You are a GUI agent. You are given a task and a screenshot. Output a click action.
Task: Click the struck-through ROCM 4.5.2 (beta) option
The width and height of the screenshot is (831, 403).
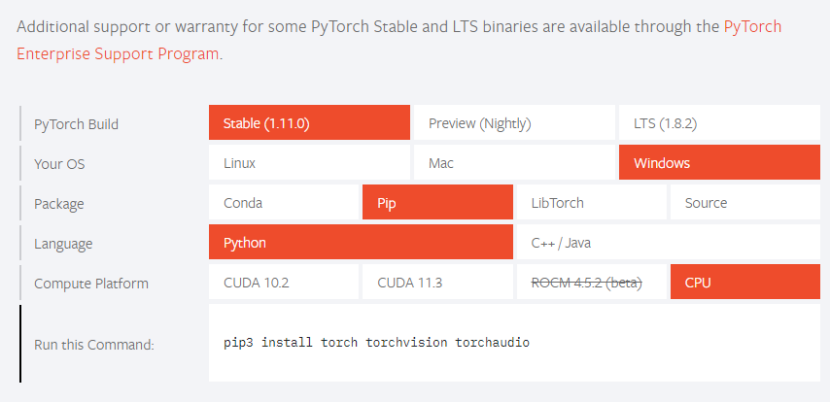pyautogui.click(x=590, y=283)
